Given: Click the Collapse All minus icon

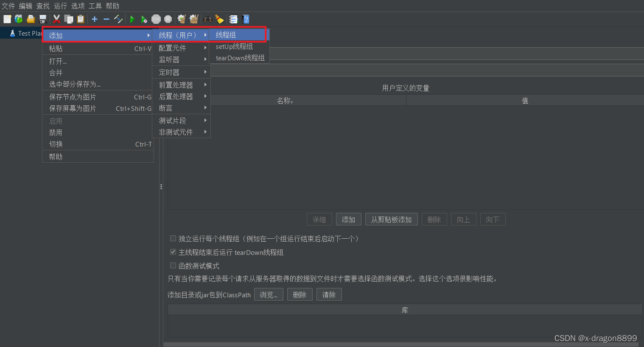Looking at the screenshot, I should click(106, 19).
